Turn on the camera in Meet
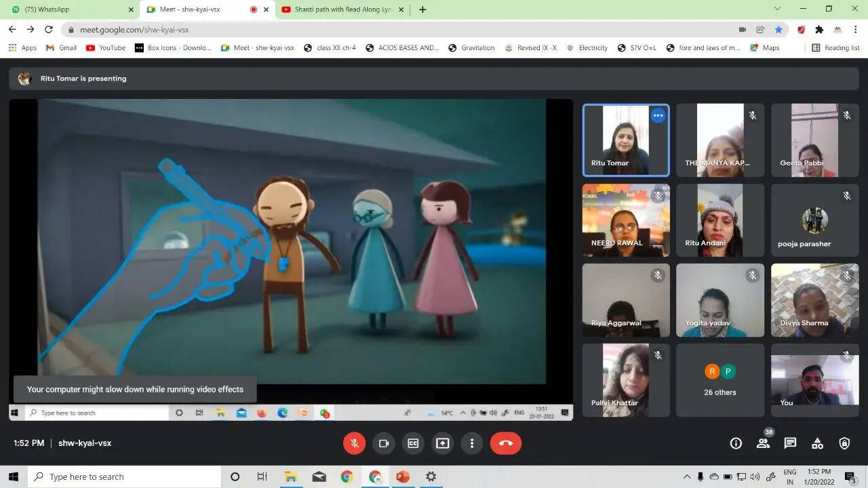 coord(384,443)
